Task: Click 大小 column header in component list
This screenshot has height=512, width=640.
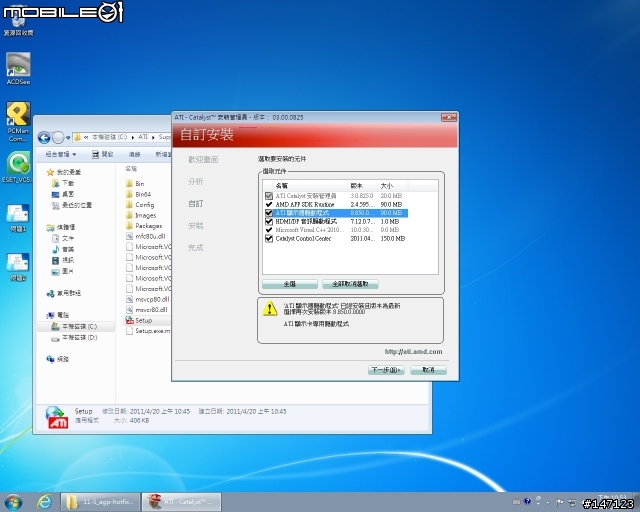Action: click(392, 186)
